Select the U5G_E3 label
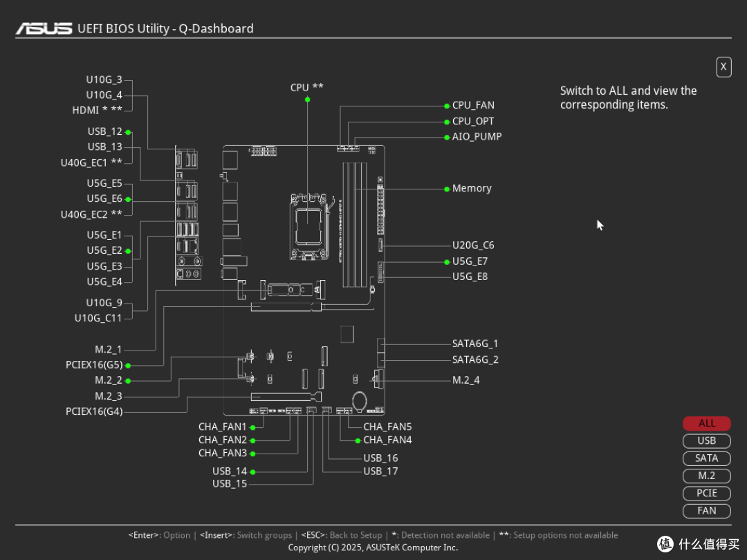747x560 pixels. click(104, 266)
